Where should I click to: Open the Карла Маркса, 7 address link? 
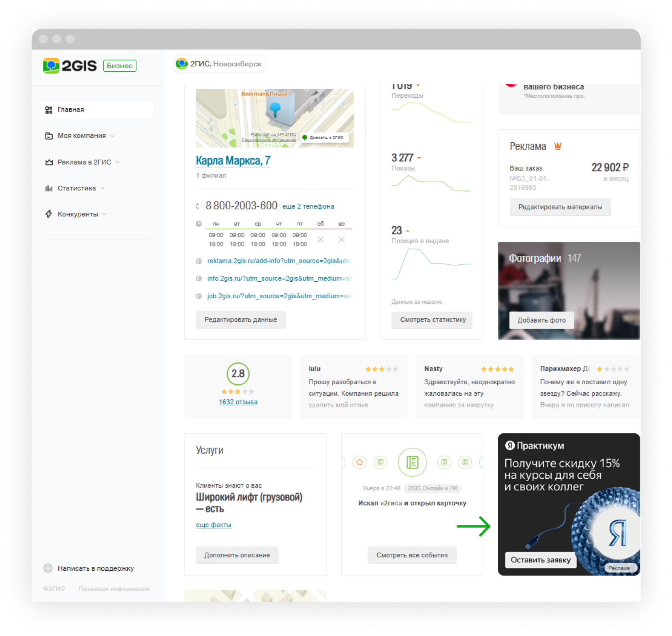233,161
